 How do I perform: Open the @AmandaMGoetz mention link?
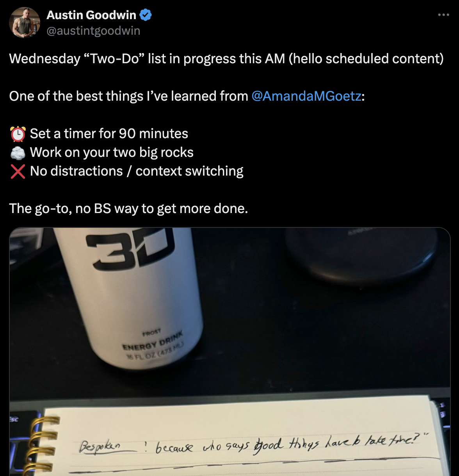(306, 96)
